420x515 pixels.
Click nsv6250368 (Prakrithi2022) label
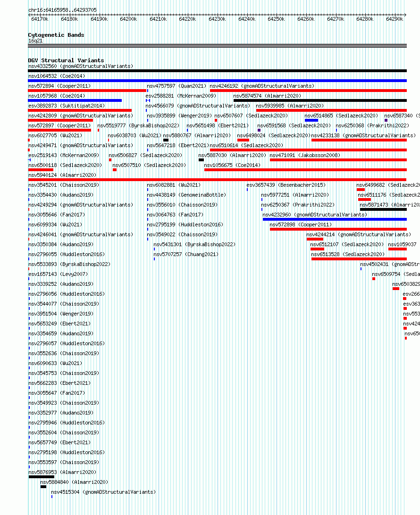pos(372,125)
